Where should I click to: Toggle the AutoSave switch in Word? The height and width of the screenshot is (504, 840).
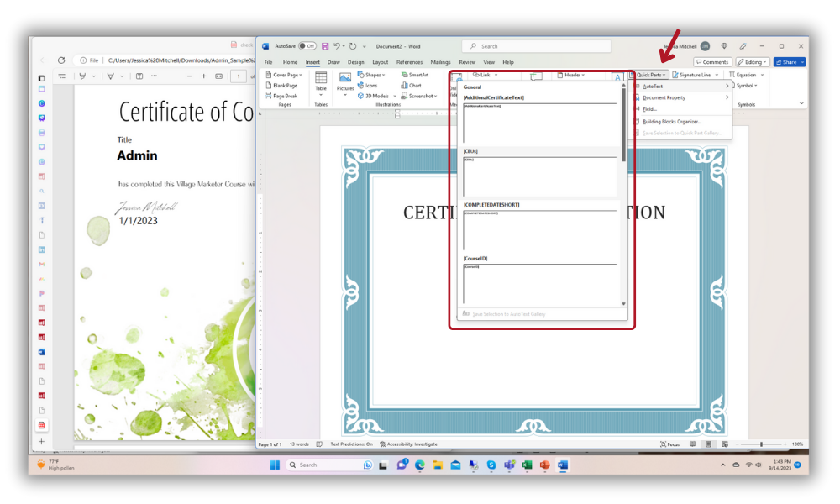click(x=307, y=46)
